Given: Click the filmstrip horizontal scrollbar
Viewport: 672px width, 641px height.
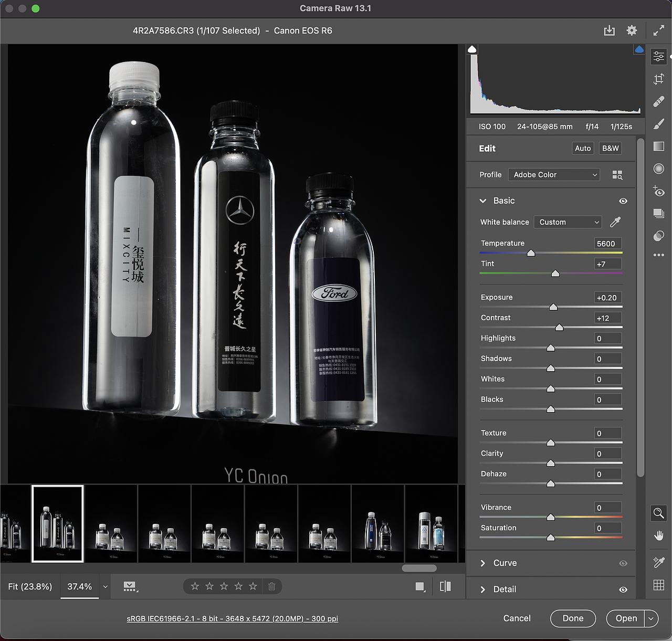Looking at the screenshot, I should [419, 568].
